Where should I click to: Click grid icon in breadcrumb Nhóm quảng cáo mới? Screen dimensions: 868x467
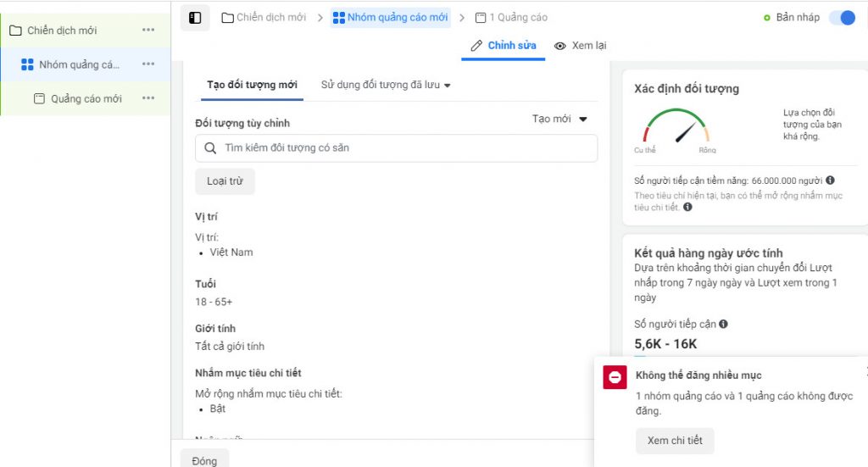(x=339, y=18)
